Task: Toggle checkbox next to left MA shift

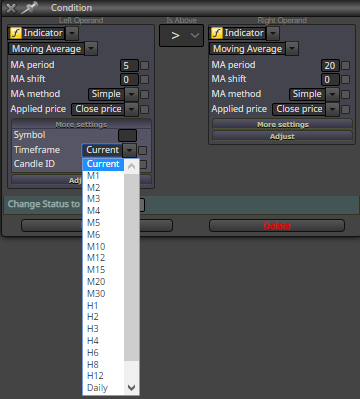Action: [144, 79]
